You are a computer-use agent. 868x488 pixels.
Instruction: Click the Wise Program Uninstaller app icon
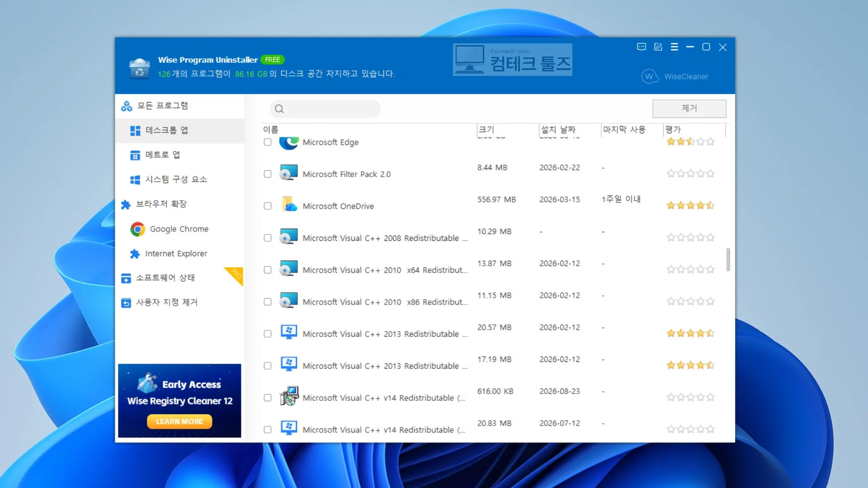139,68
